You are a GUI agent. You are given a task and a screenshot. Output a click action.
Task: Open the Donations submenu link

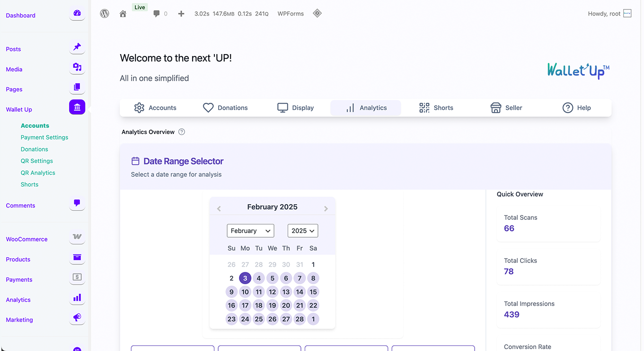click(35, 149)
